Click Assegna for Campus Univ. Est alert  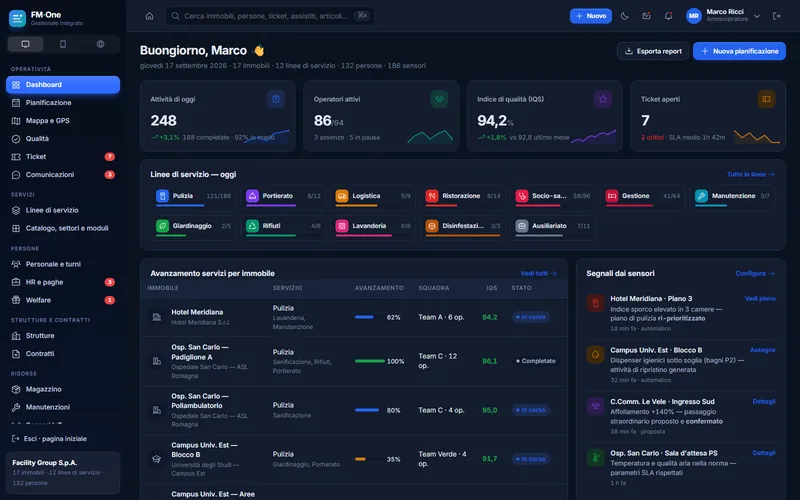tap(762, 350)
